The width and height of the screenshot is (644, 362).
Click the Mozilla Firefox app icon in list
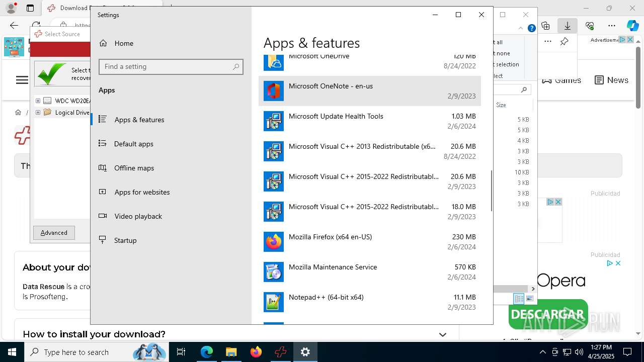(274, 242)
